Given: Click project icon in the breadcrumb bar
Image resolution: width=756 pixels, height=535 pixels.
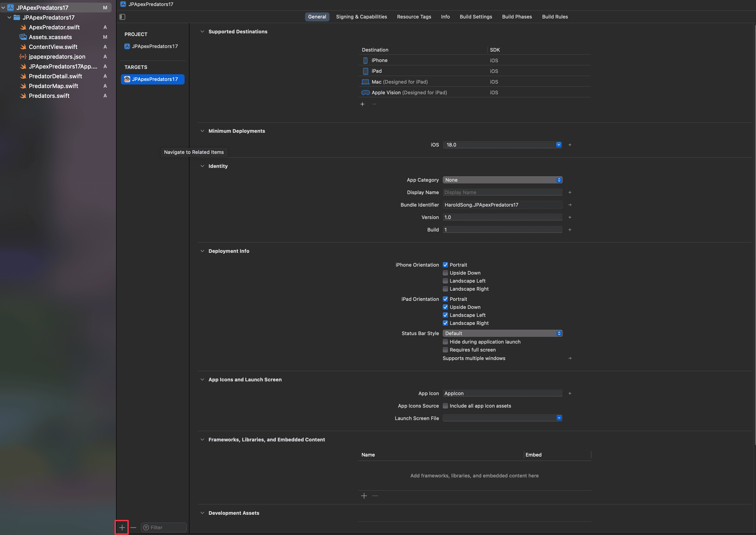Looking at the screenshot, I should point(123,4).
